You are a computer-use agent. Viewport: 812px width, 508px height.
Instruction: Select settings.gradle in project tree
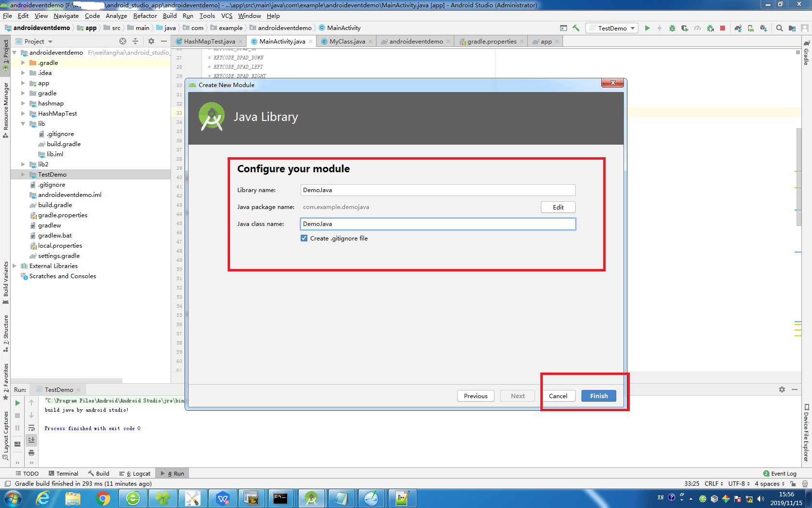55,256
